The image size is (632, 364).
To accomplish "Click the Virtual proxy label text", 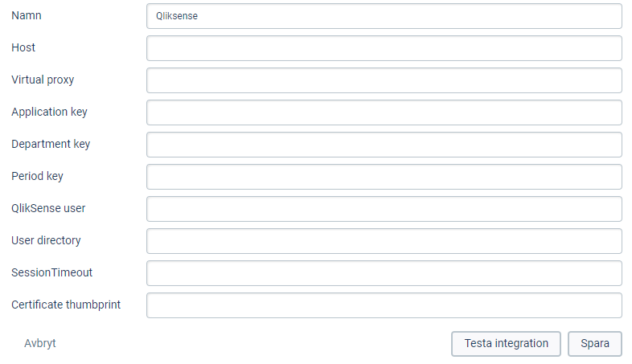I will tap(43, 80).
